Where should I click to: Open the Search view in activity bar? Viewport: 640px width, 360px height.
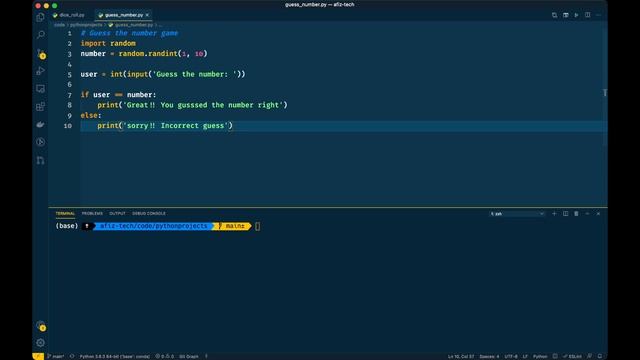40,35
